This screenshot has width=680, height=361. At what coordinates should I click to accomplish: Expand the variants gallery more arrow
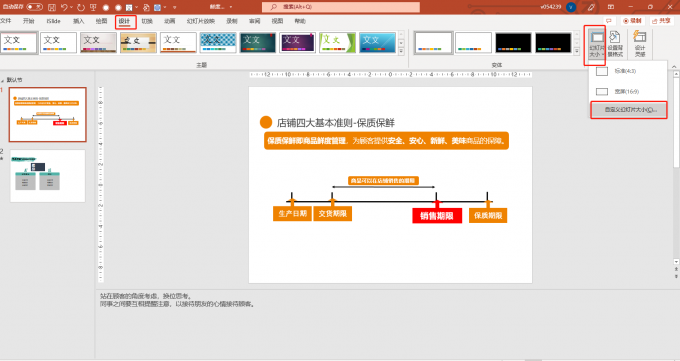[x=577, y=51]
